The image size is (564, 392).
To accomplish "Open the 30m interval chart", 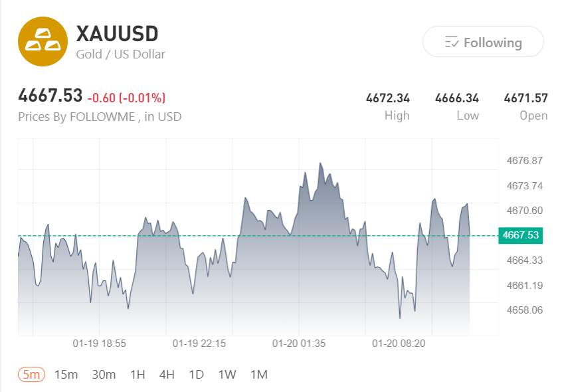I will 103,374.
